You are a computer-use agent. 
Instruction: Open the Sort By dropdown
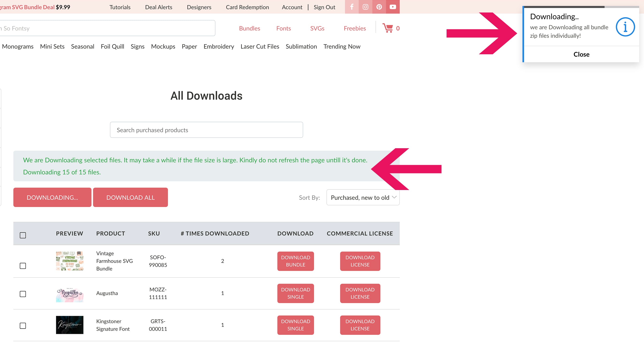[x=363, y=197]
